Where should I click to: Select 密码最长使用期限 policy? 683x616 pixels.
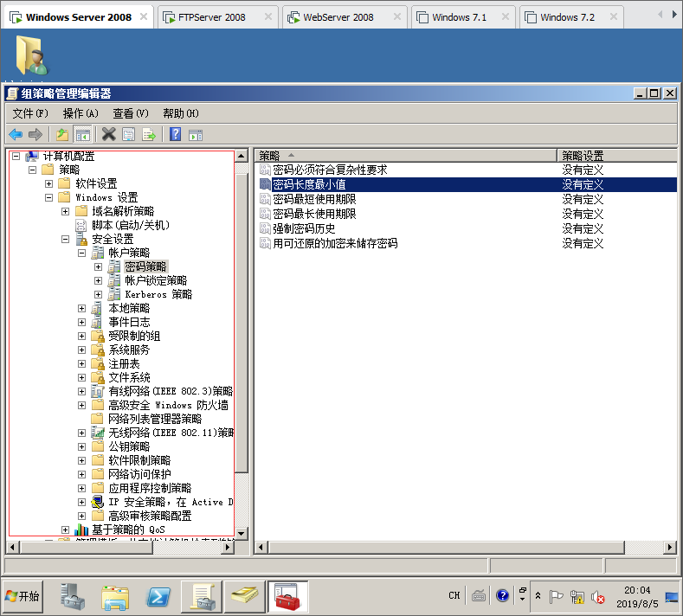click(314, 215)
